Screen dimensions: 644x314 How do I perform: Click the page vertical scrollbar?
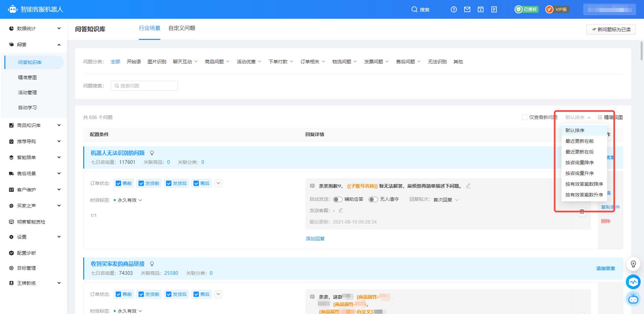(x=642, y=51)
